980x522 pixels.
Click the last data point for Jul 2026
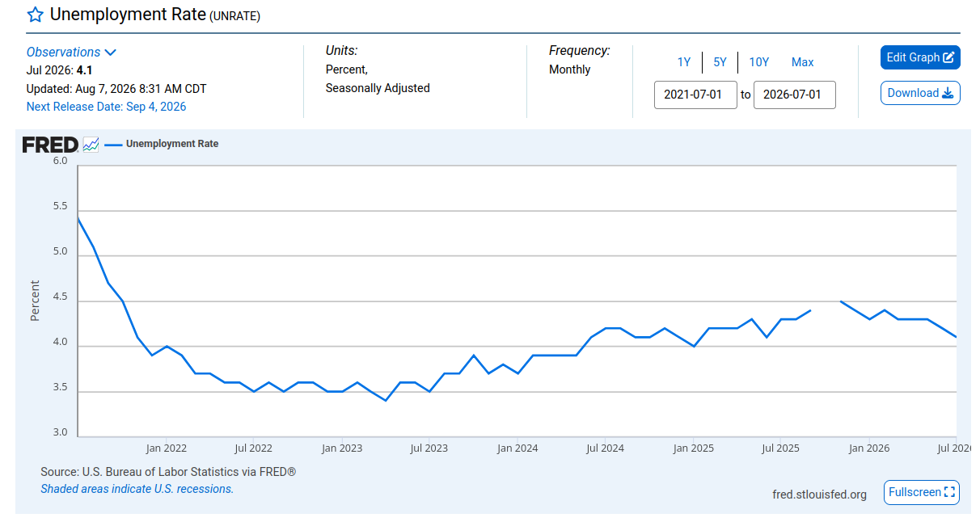tap(957, 337)
